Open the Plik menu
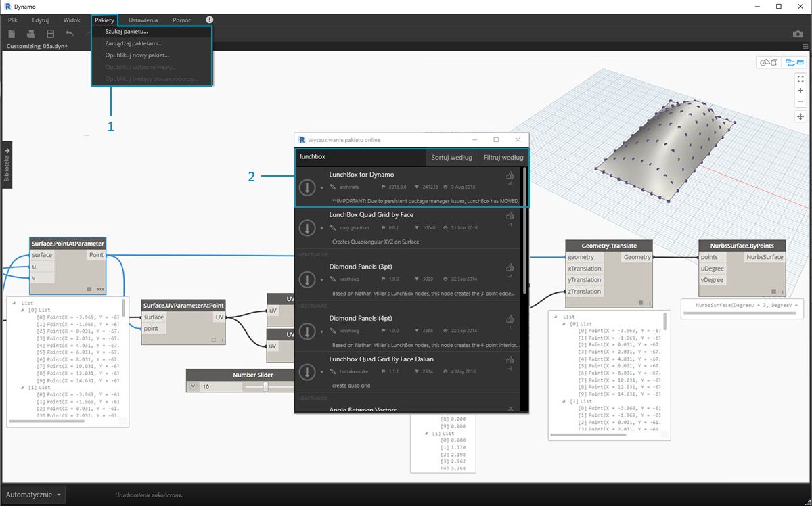The width and height of the screenshot is (812, 506). [x=13, y=20]
